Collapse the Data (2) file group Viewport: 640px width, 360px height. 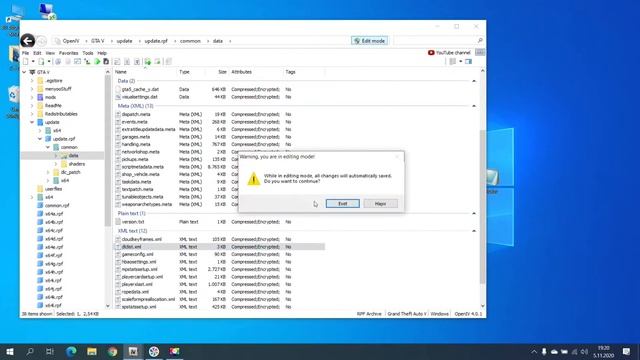[474, 81]
